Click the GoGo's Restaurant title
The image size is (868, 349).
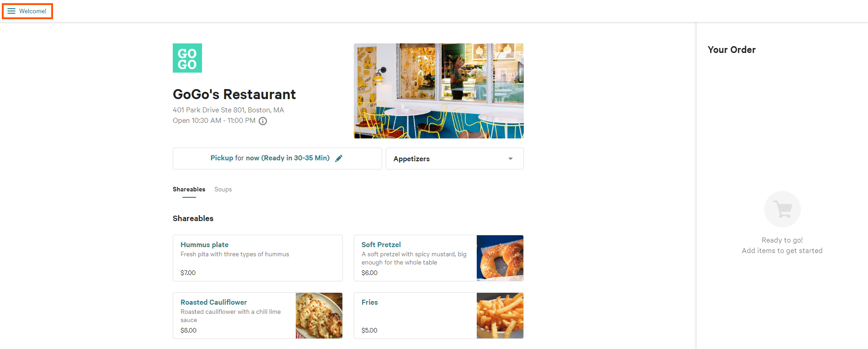click(x=234, y=94)
